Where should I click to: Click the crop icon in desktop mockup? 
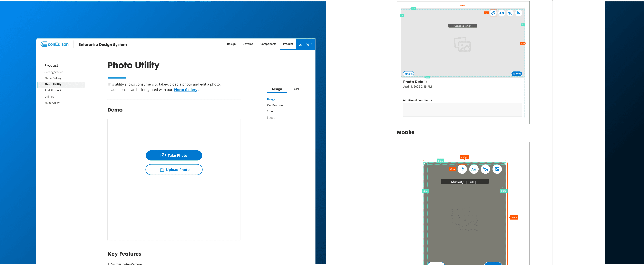coord(519,13)
